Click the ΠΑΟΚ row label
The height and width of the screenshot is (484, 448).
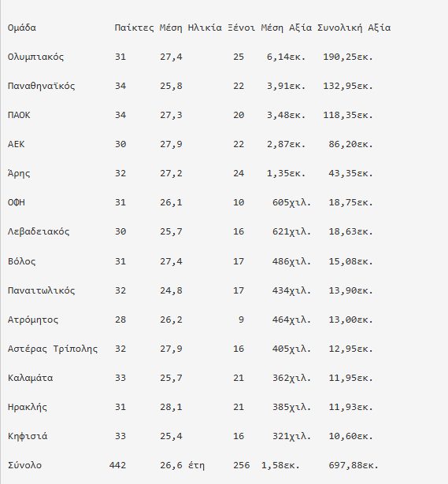click(x=19, y=115)
